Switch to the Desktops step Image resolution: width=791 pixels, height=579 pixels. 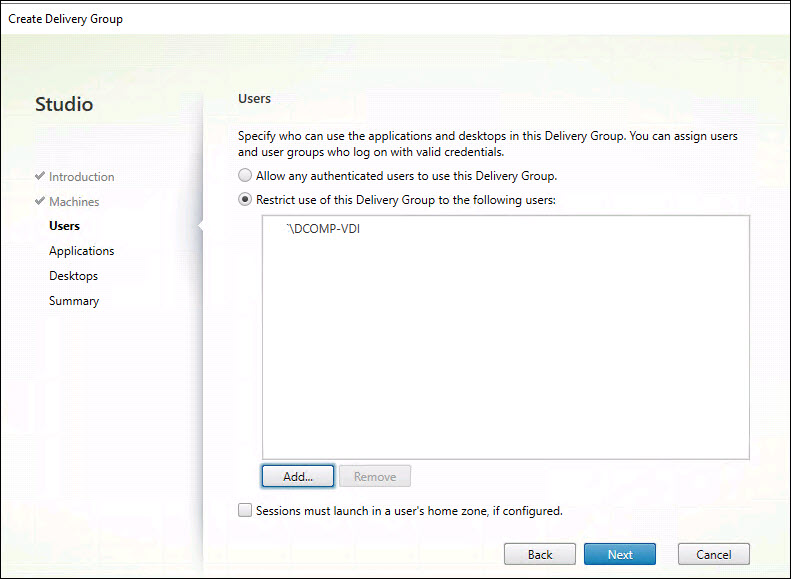[73, 276]
